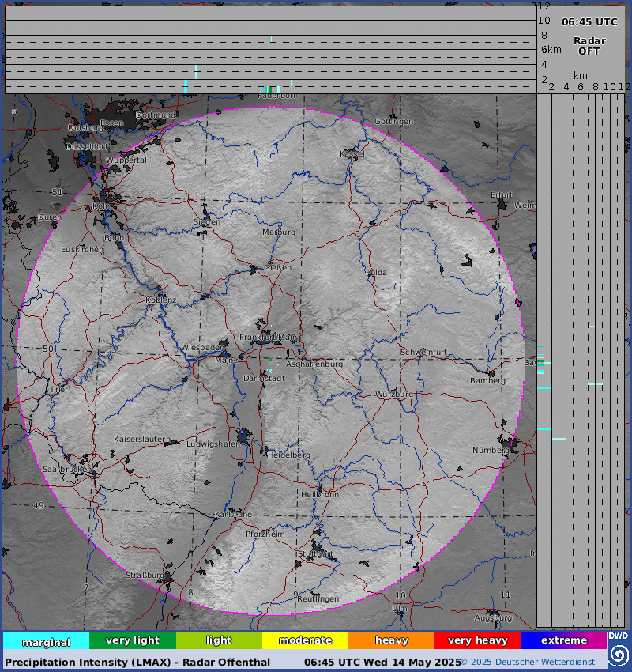Select the Kassel city label

pos(352,153)
